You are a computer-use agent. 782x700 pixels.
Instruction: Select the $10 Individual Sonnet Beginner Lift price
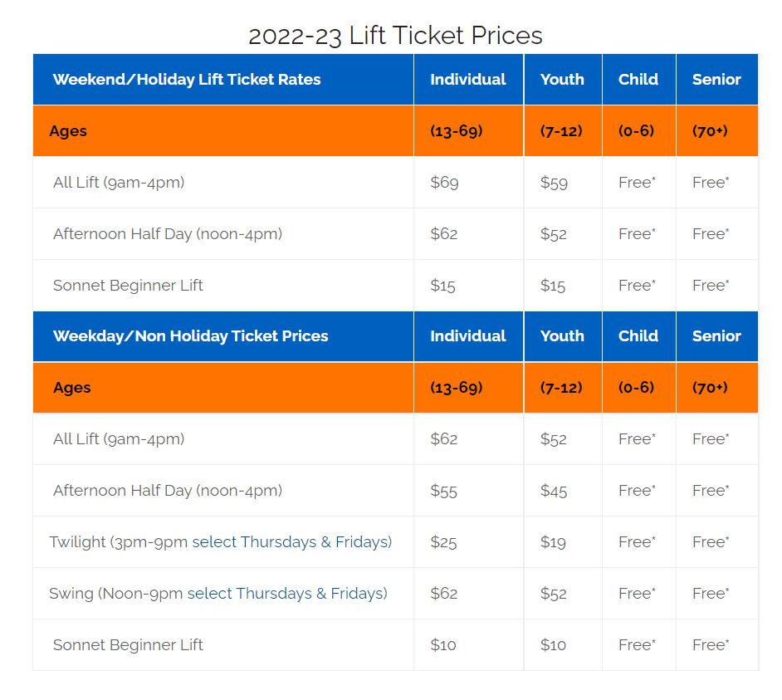pos(442,645)
